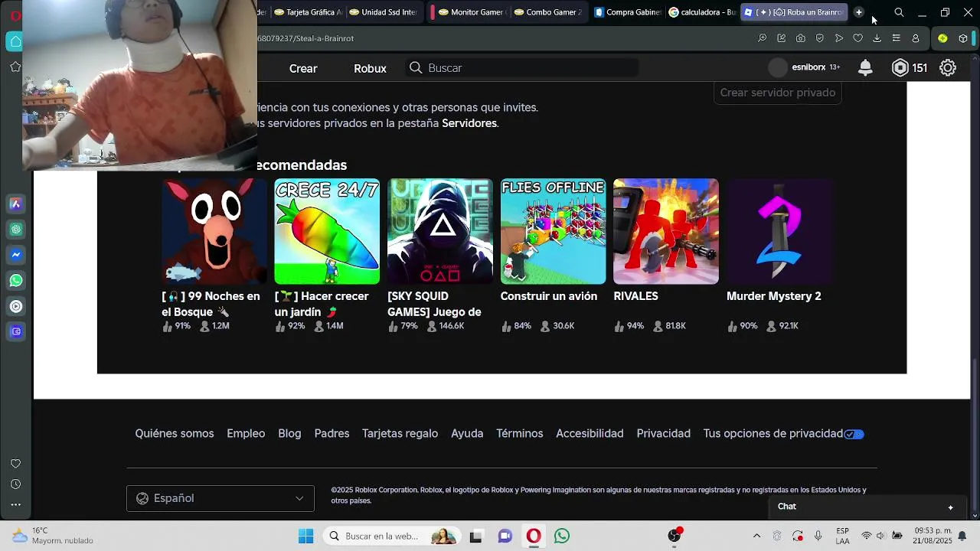Switch to Combo Gamer tab
The width and height of the screenshot is (980, 551).
(x=548, y=12)
